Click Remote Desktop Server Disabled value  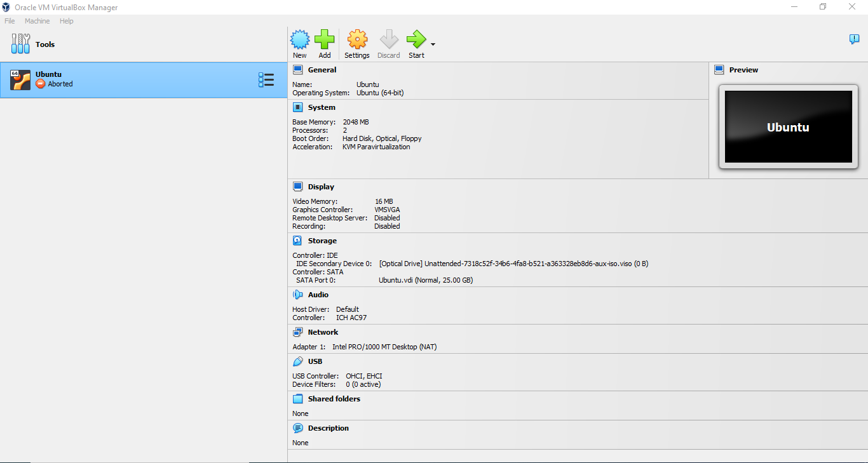tap(387, 218)
